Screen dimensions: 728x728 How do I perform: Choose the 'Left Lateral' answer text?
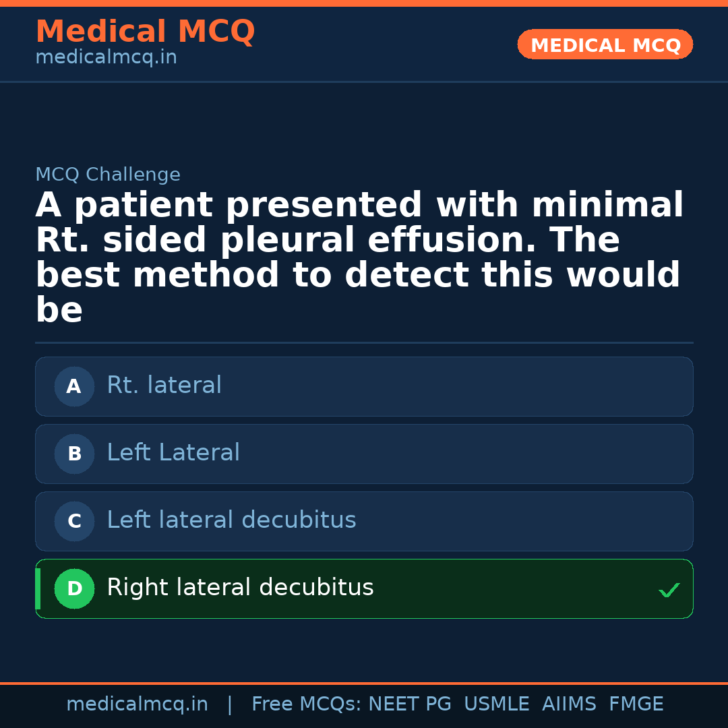coord(173,453)
